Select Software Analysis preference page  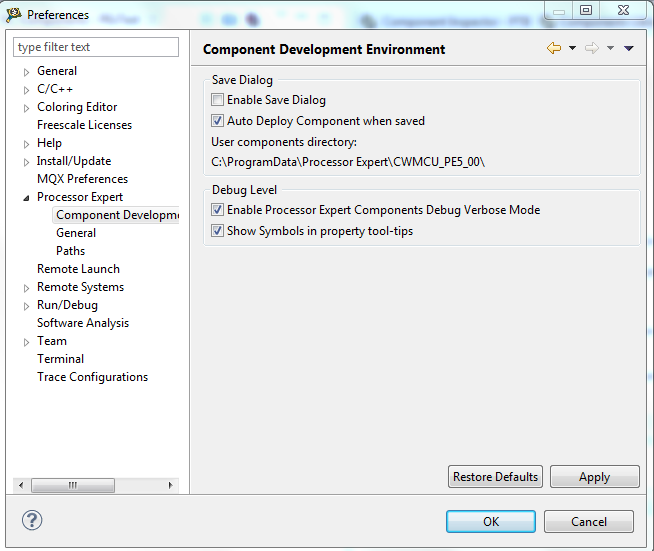[x=83, y=323]
